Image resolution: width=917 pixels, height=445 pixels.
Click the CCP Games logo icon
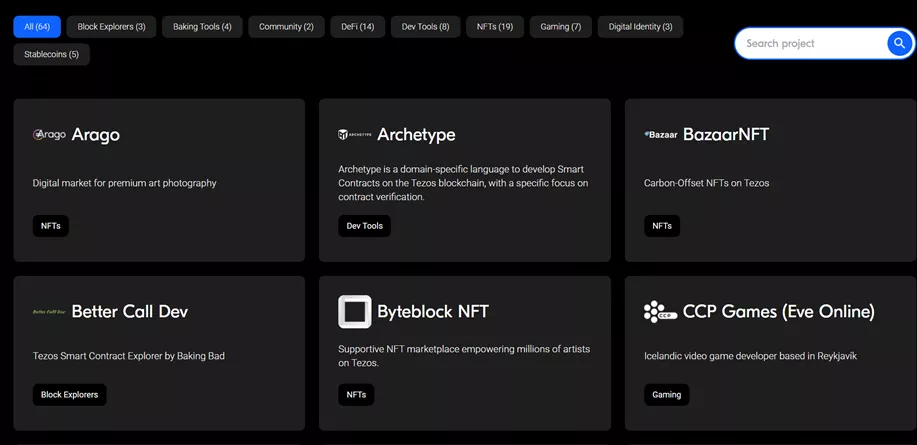coord(660,312)
